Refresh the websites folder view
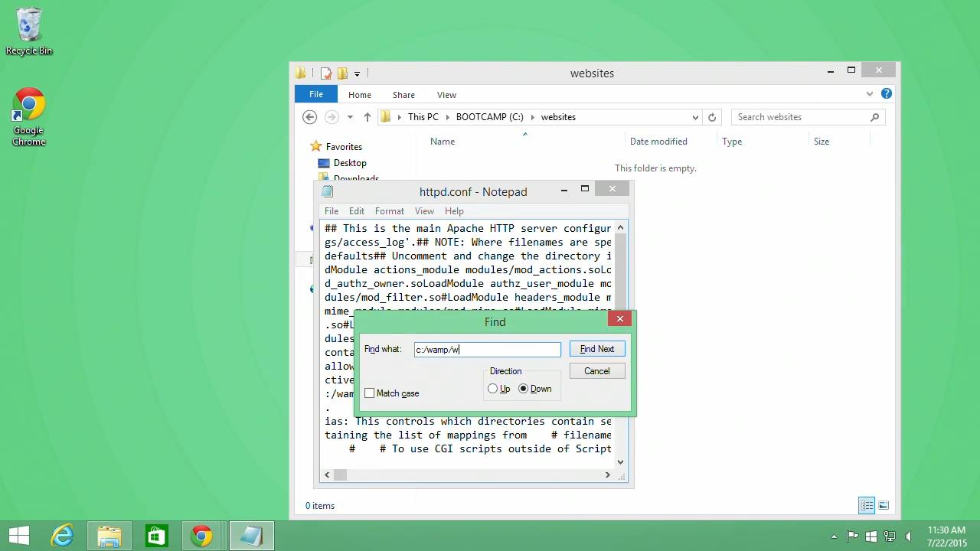This screenshot has width=980, height=551. (712, 117)
